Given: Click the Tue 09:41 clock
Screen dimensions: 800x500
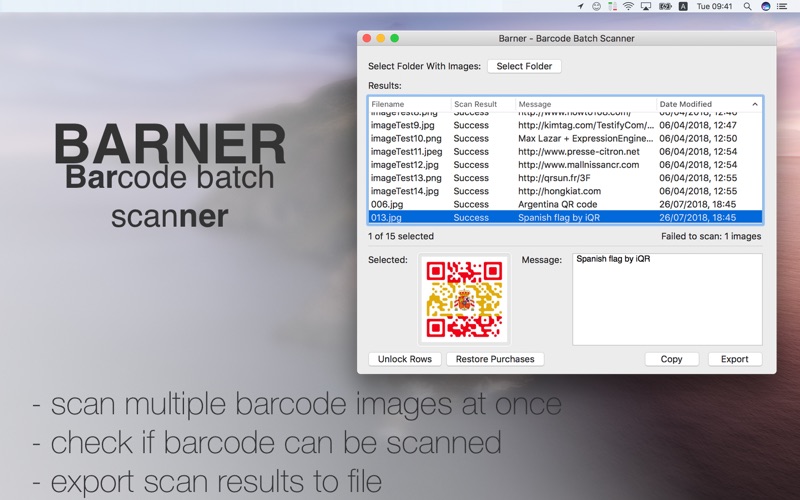Looking at the screenshot, I should click(714, 6).
